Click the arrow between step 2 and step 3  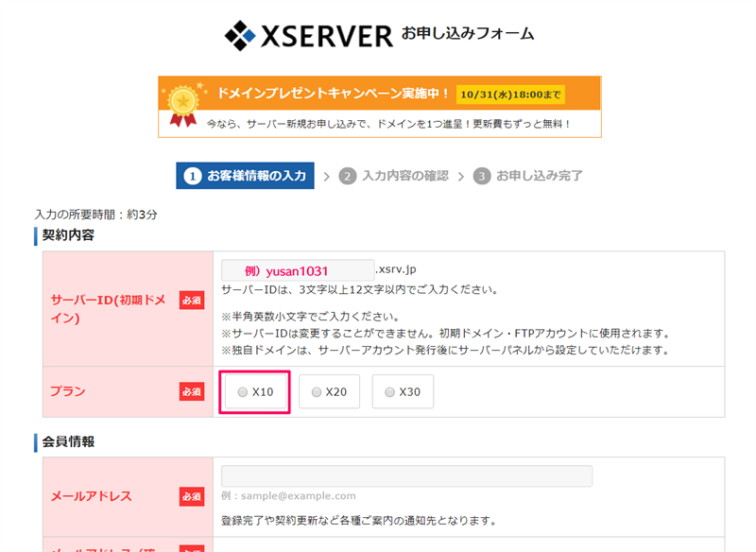[461, 177]
